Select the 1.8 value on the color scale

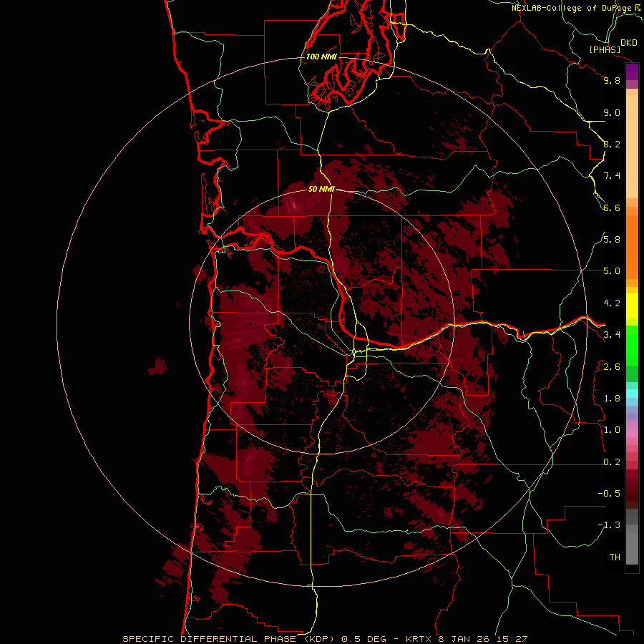click(x=612, y=399)
